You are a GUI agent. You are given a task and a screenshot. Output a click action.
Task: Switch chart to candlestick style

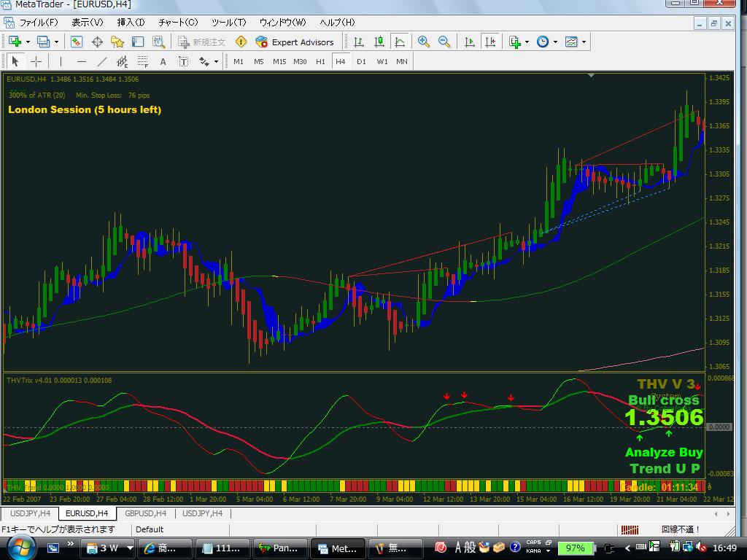pyautogui.click(x=379, y=42)
